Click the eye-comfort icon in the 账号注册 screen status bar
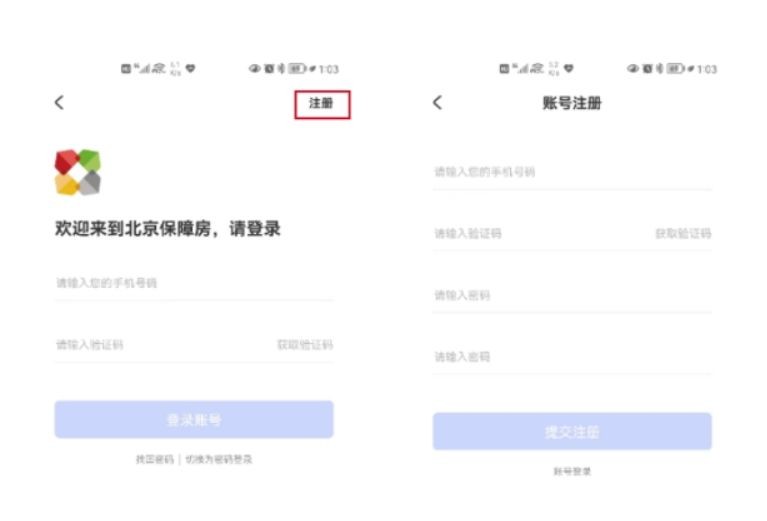Viewport: 767px width, 521px height. [634, 69]
